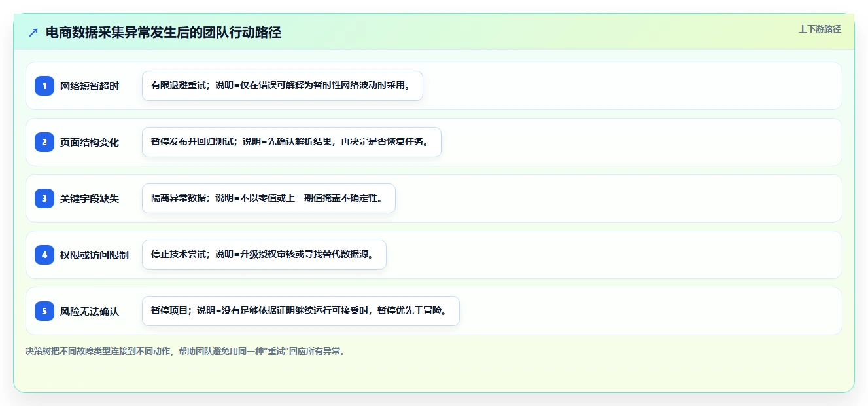Select step number badge 3

click(x=44, y=198)
